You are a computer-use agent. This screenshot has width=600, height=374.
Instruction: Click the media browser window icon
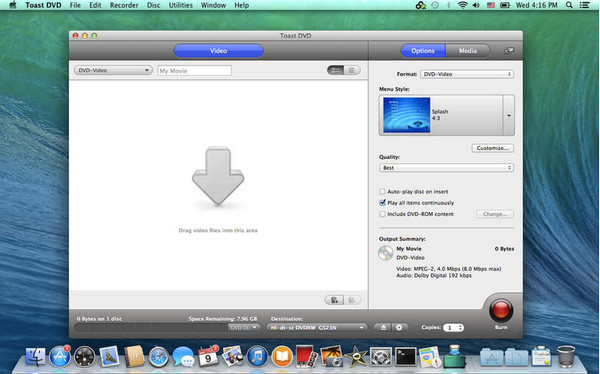509,51
